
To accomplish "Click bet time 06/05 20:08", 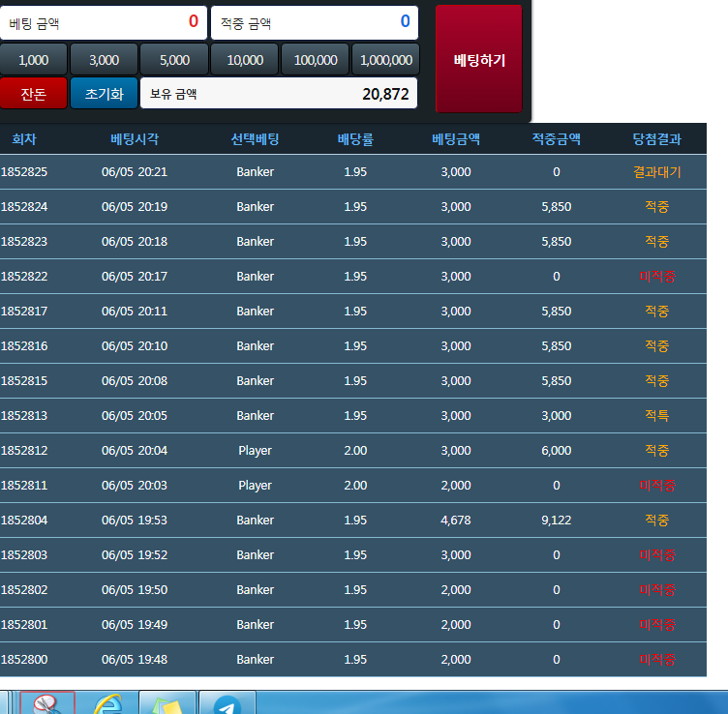I will 135,380.
